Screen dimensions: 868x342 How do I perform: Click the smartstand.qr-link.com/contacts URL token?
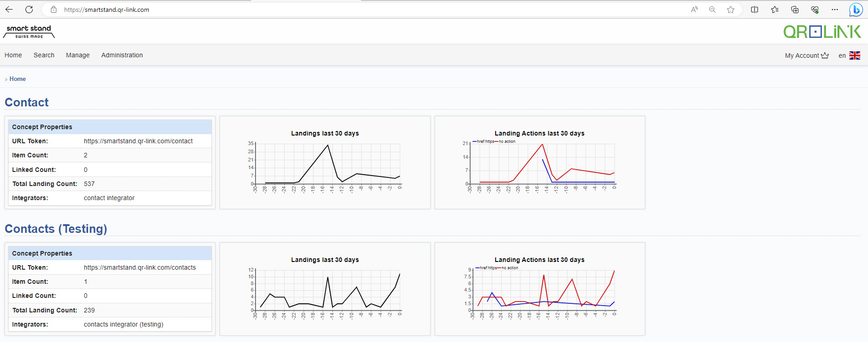coord(140,267)
